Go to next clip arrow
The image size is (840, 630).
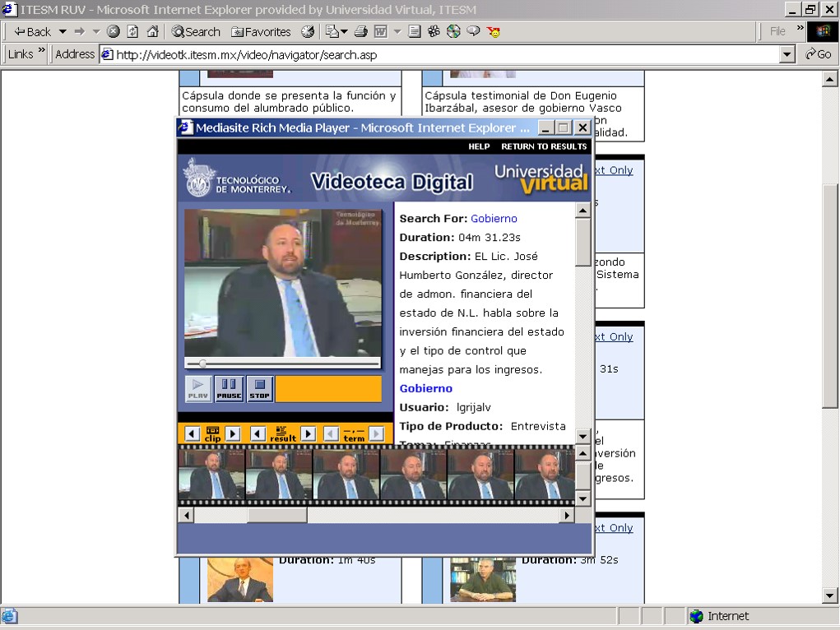233,433
